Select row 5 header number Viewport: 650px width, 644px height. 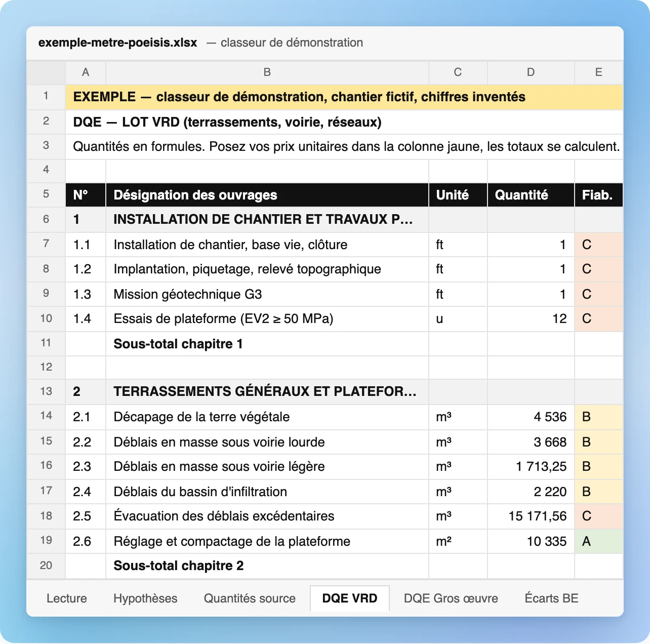46,194
